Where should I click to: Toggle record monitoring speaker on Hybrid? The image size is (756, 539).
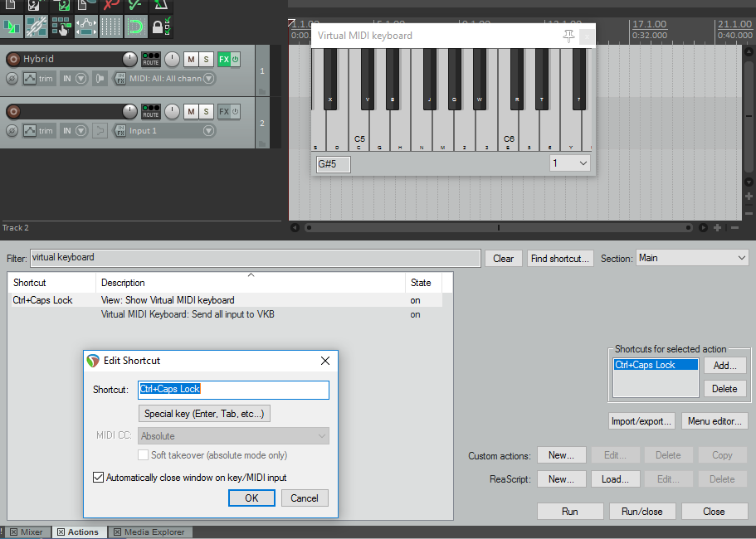(x=100, y=79)
